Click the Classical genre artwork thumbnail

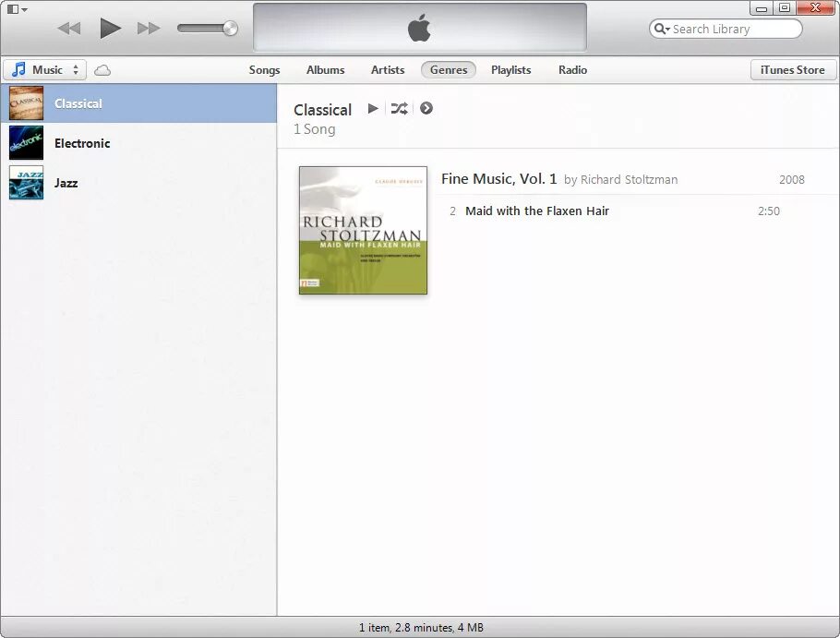click(26, 103)
